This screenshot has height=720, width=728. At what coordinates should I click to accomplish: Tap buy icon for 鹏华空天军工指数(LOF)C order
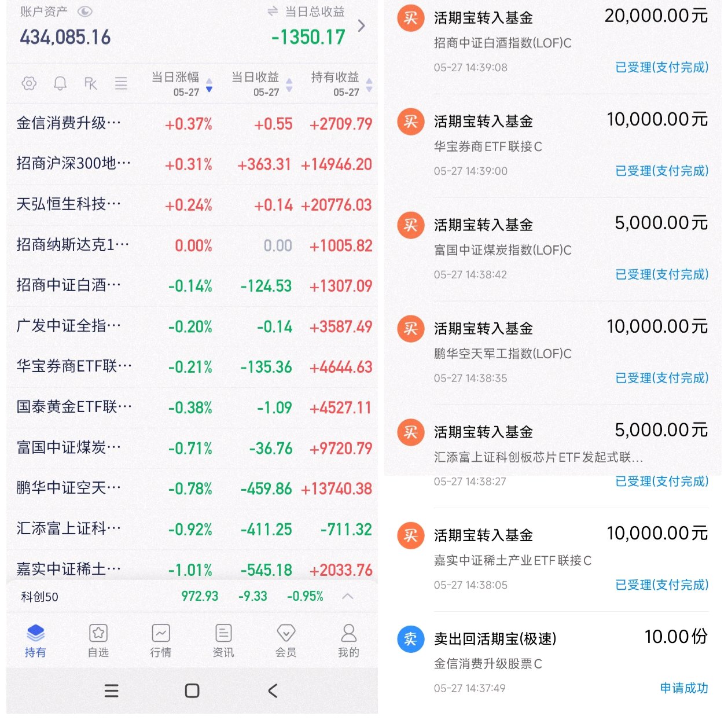[410, 329]
